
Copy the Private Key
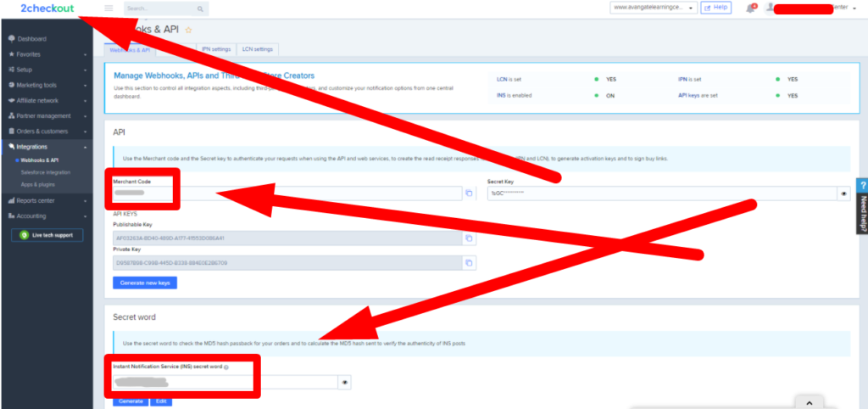coord(468,263)
